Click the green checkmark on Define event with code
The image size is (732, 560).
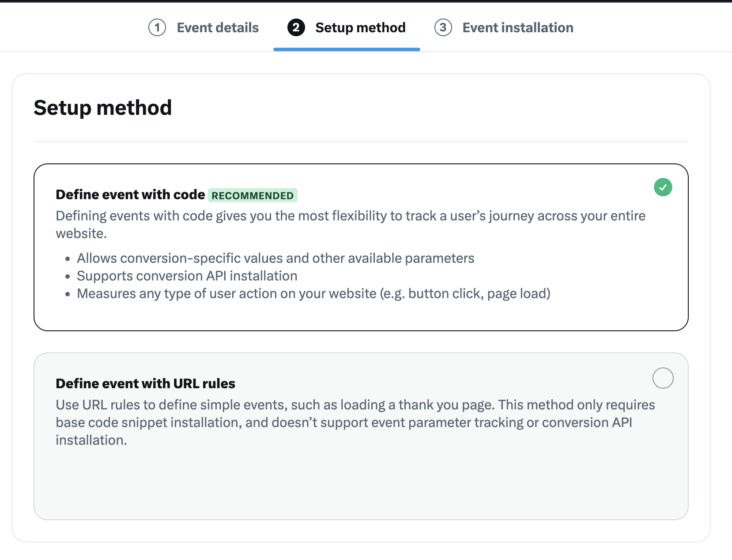(663, 187)
